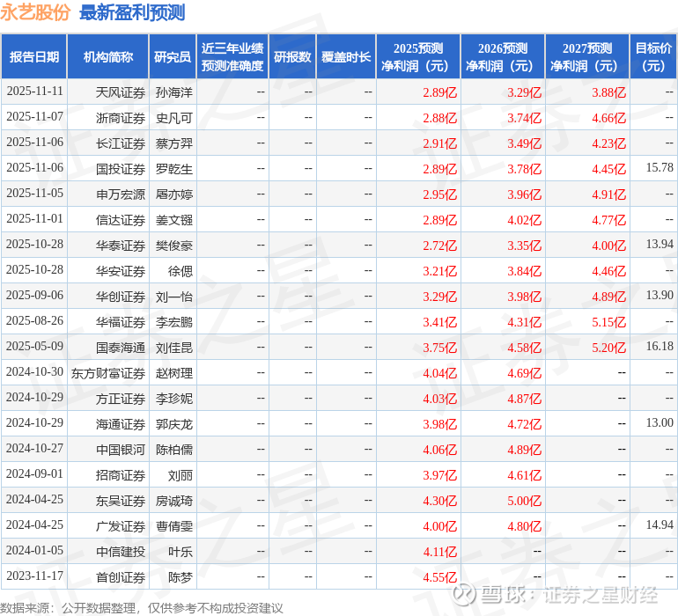
Task: Click target price 16.18
Action: coord(660,346)
